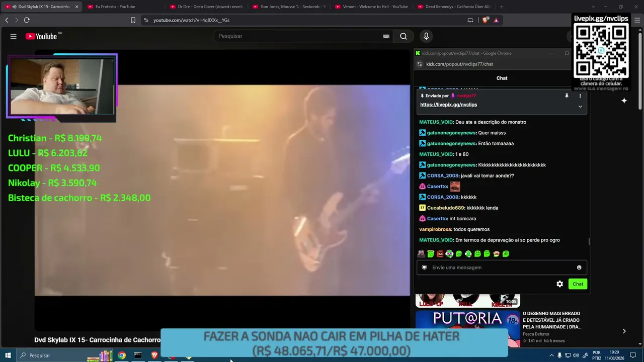Open the Kick chat settings gear
644x362 pixels.
(x=559, y=284)
